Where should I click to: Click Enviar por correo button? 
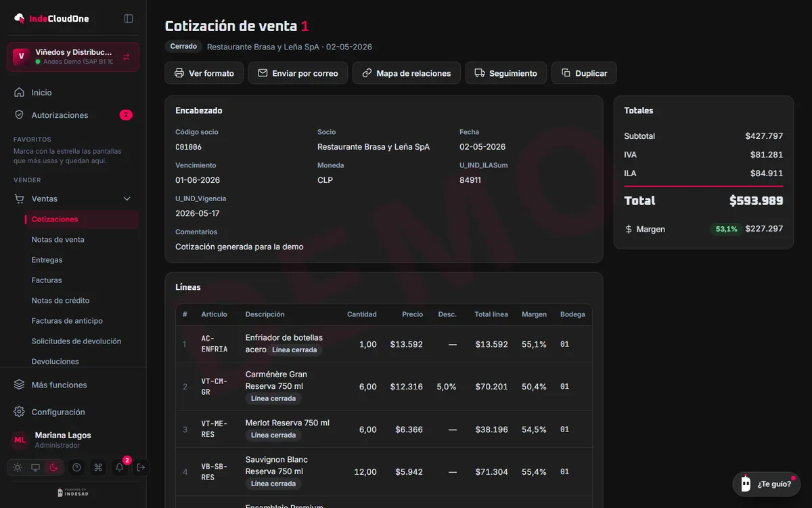(298, 73)
